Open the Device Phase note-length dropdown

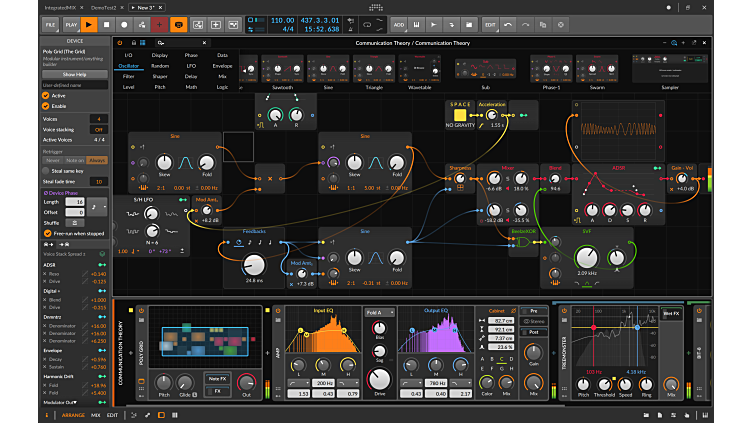point(97,207)
